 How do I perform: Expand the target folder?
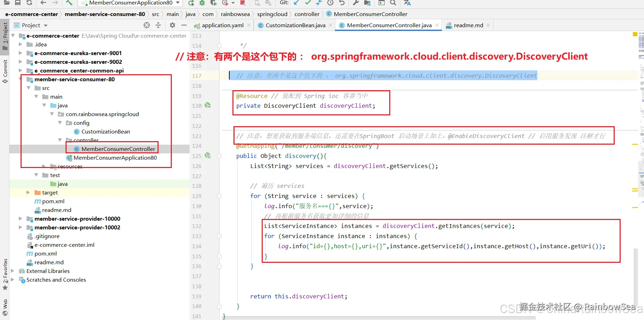tap(28, 192)
